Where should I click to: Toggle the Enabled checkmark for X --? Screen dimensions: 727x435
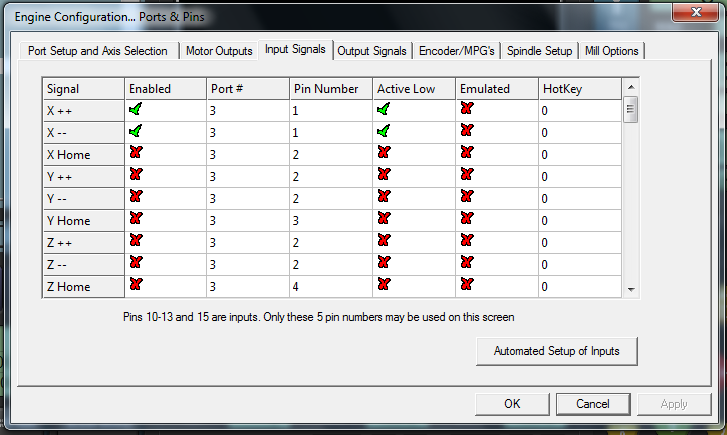point(136,130)
